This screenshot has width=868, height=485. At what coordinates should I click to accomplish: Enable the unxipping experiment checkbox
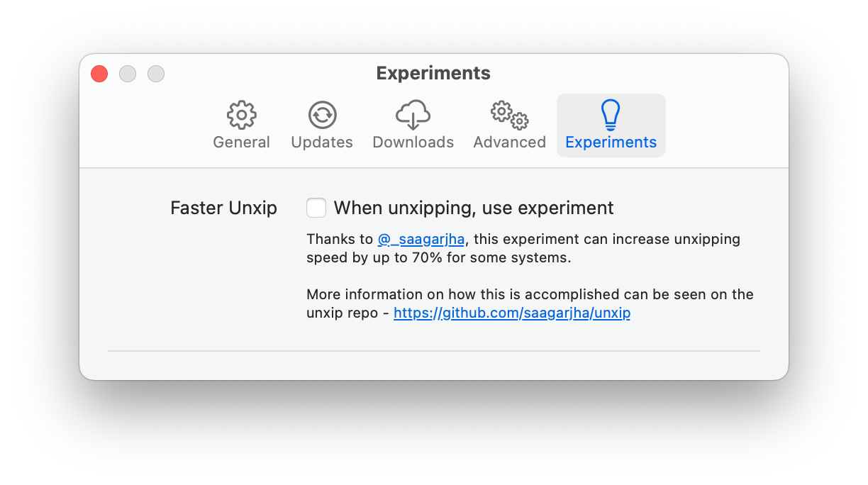316,208
